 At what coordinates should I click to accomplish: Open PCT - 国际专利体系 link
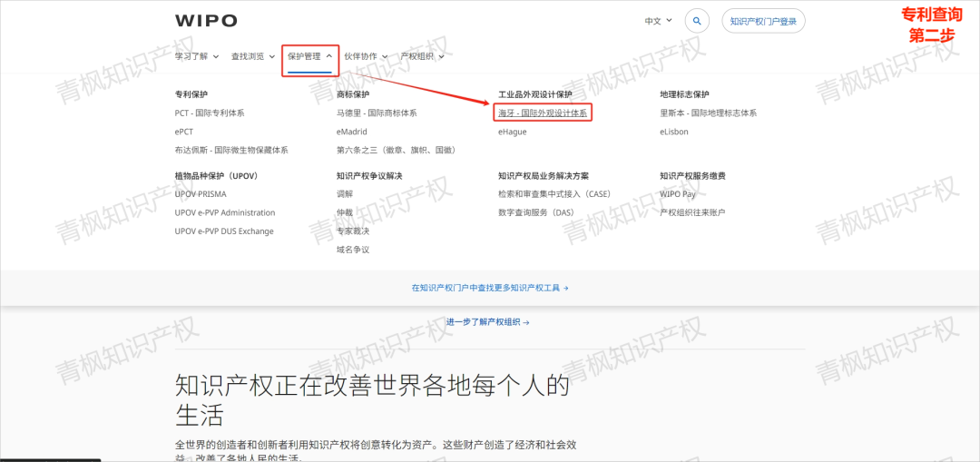pos(210,113)
